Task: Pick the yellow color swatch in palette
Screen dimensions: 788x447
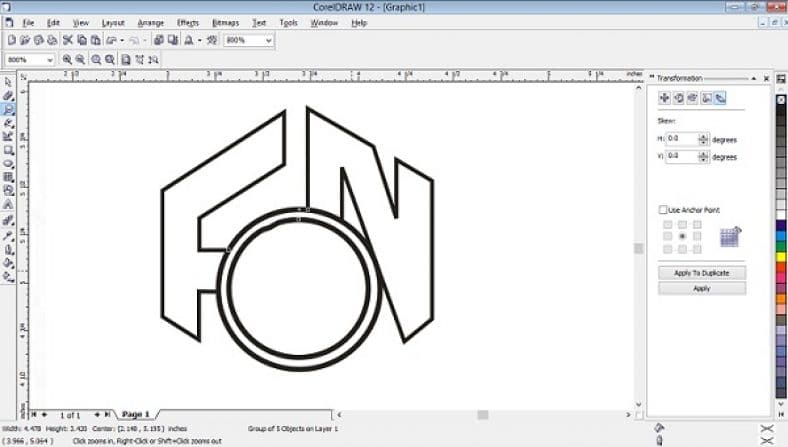Action: click(x=781, y=257)
